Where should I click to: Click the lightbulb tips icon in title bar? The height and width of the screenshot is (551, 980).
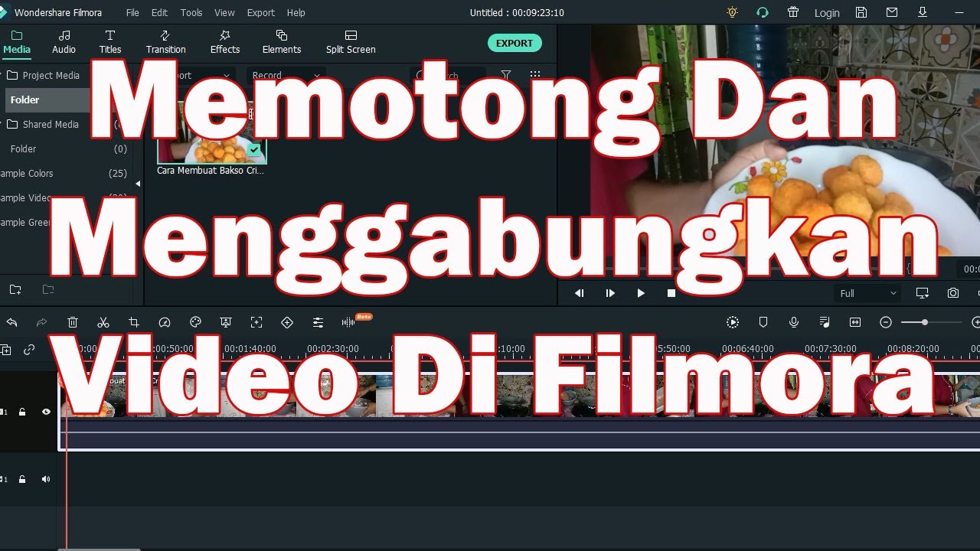[x=733, y=12]
